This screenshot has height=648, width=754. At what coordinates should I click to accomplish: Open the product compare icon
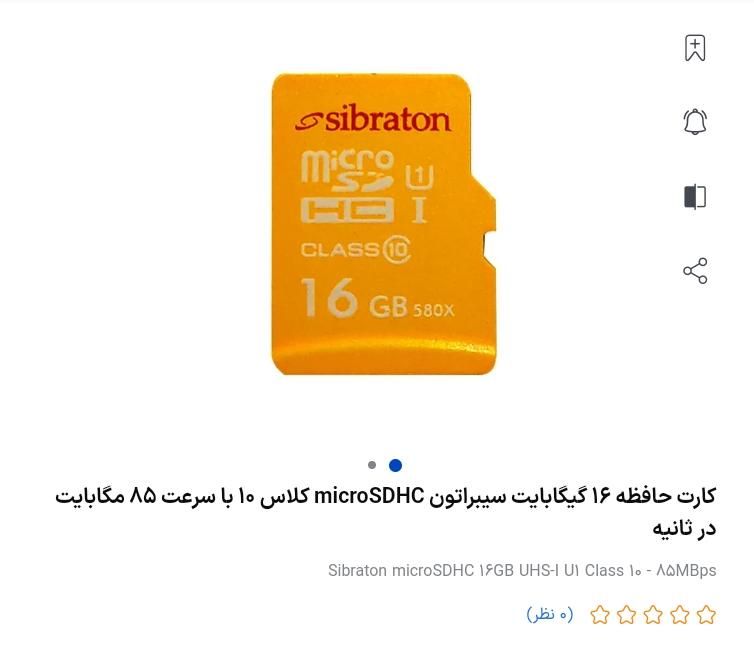point(695,197)
